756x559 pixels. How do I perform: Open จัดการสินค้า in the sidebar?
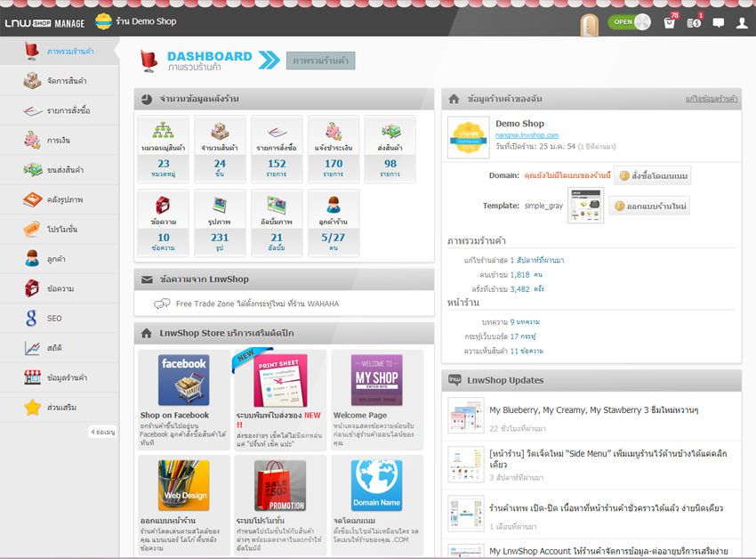(60, 81)
